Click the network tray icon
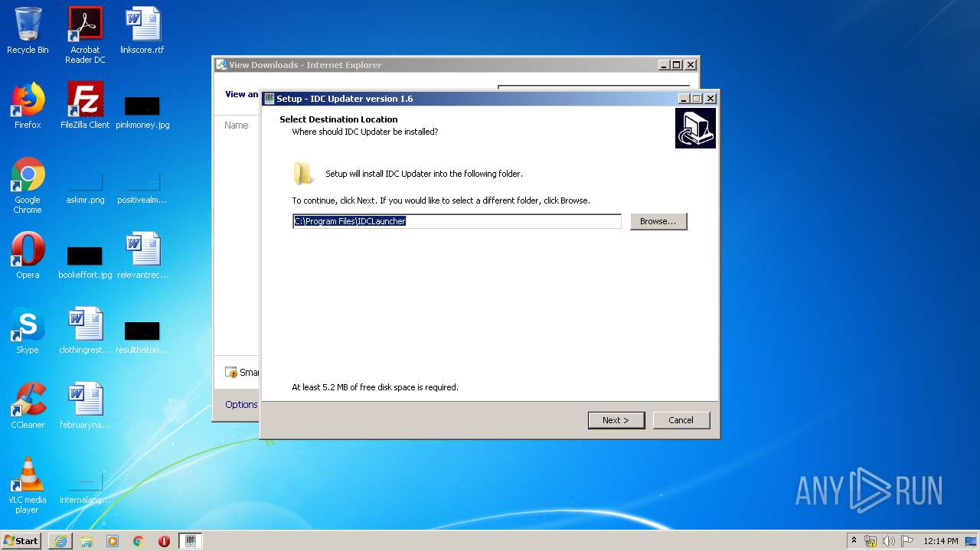Image resolution: width=980 pixels, height=551 pixels. point(871,541)
